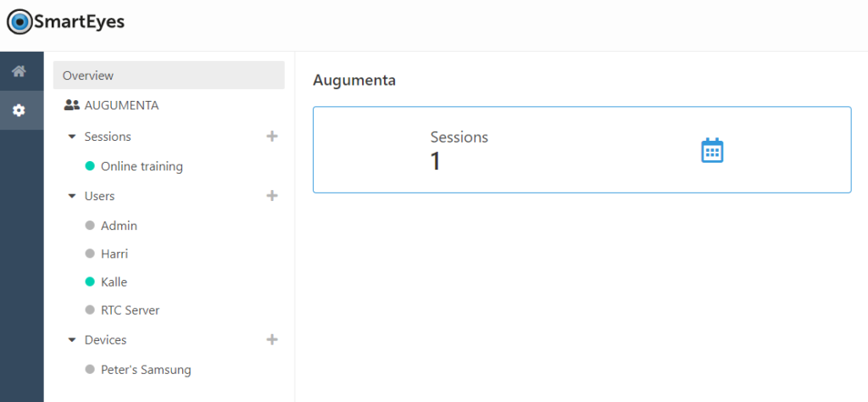Click the calendar icon in Sessions card
The height and width of the screenshot is (402, 868).
(x=712, y=150)
